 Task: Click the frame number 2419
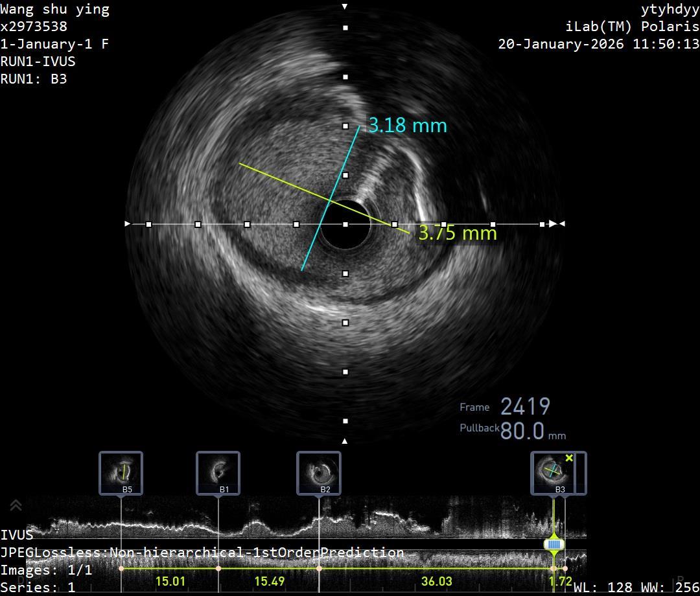[525, 407]
